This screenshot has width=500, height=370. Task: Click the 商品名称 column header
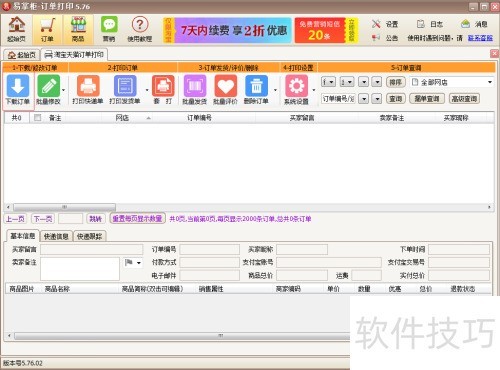pyautogui.click(x=57, y=289)
